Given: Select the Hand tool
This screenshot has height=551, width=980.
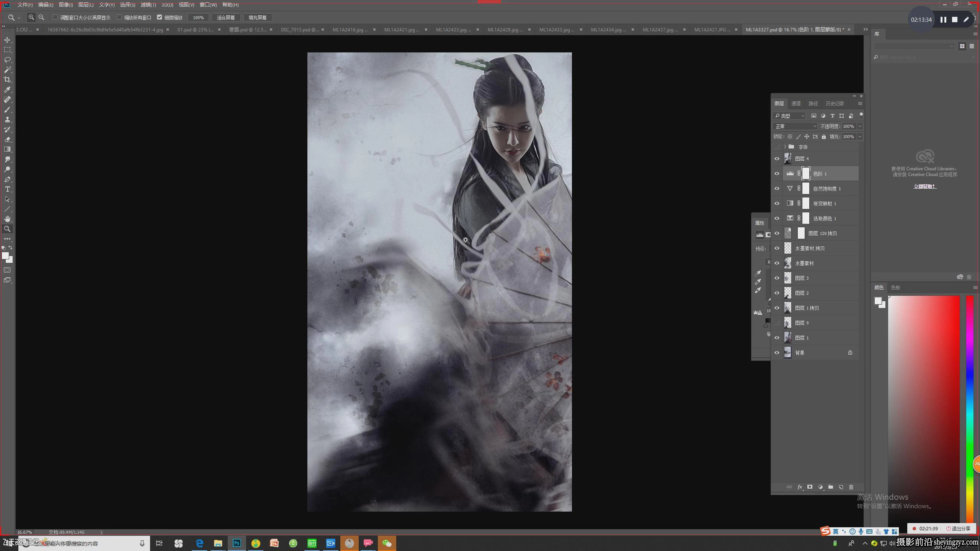Looking at the screenshot, I should point(7,219).
